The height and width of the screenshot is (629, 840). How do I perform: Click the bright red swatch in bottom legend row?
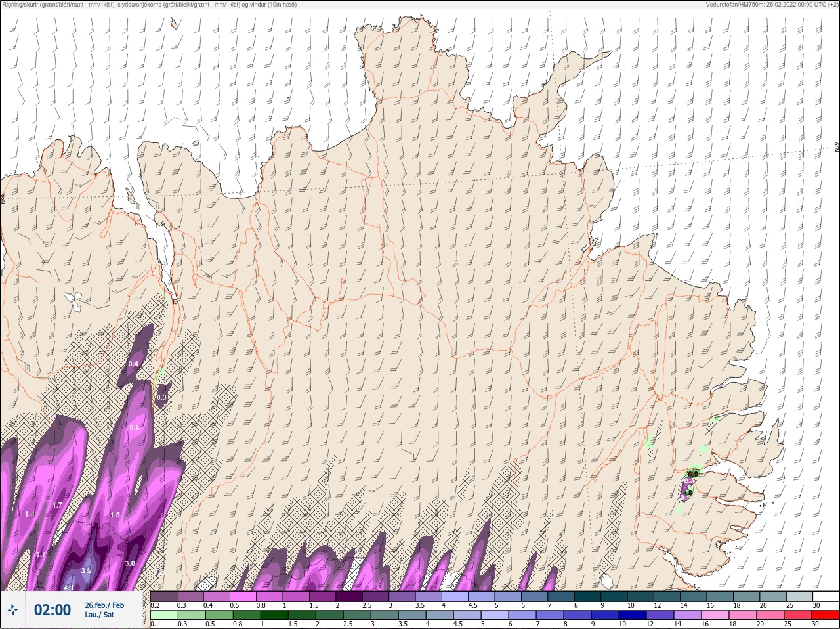click(826, 615)
